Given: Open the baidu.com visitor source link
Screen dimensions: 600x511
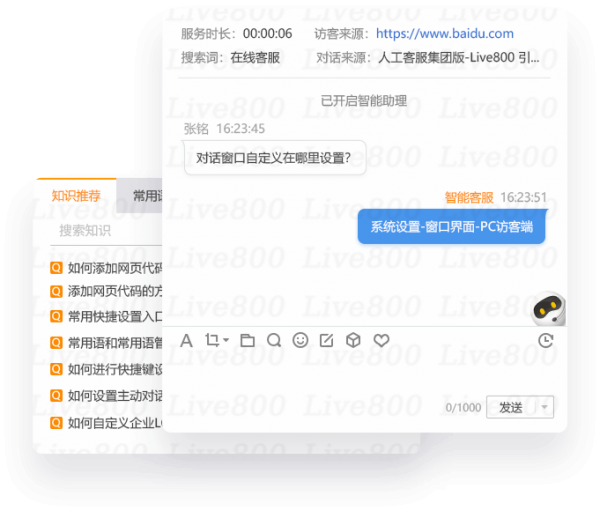Looking at the screenshot, I should click(x=445, y=34).
